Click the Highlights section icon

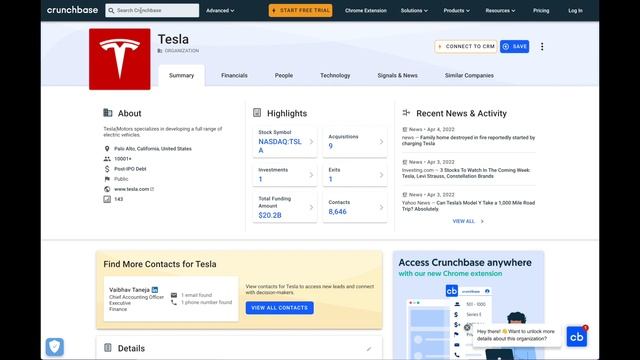[257, 113]
